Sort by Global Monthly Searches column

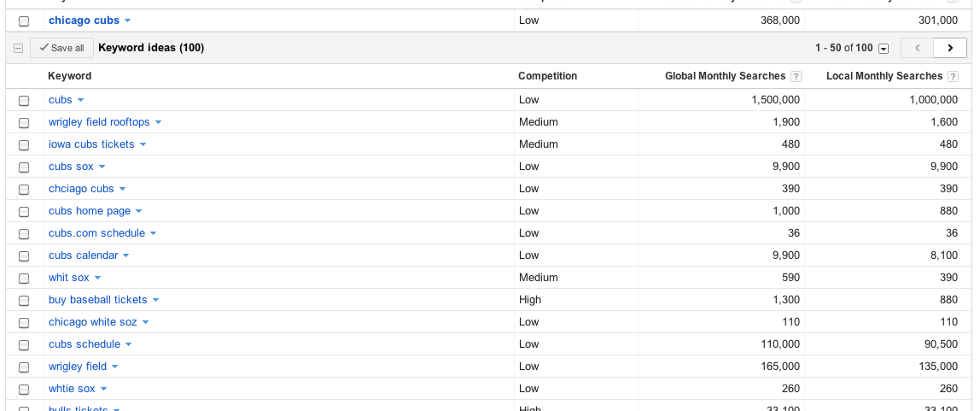tap(725, 76)
